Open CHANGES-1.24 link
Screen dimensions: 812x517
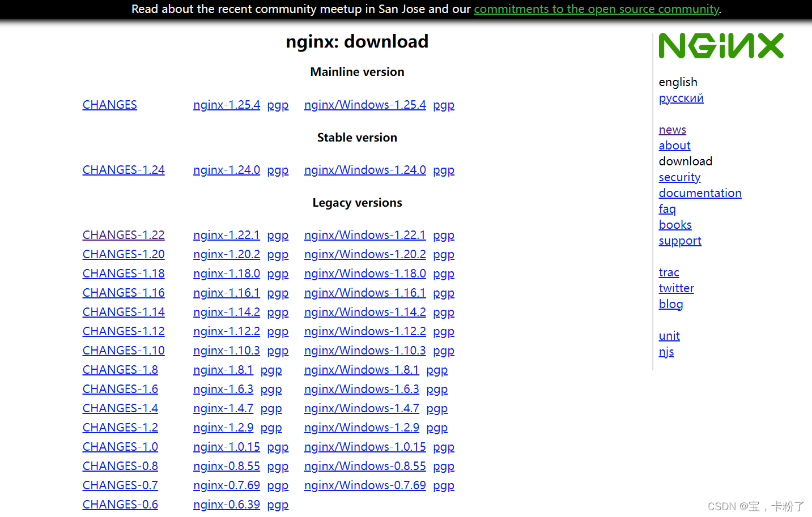pos(124,170)
